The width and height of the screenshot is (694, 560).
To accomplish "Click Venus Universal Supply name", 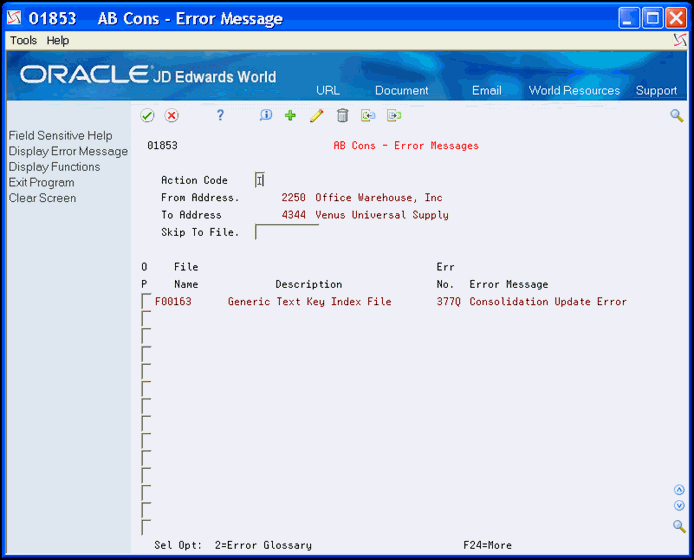I will coord(382,215).
